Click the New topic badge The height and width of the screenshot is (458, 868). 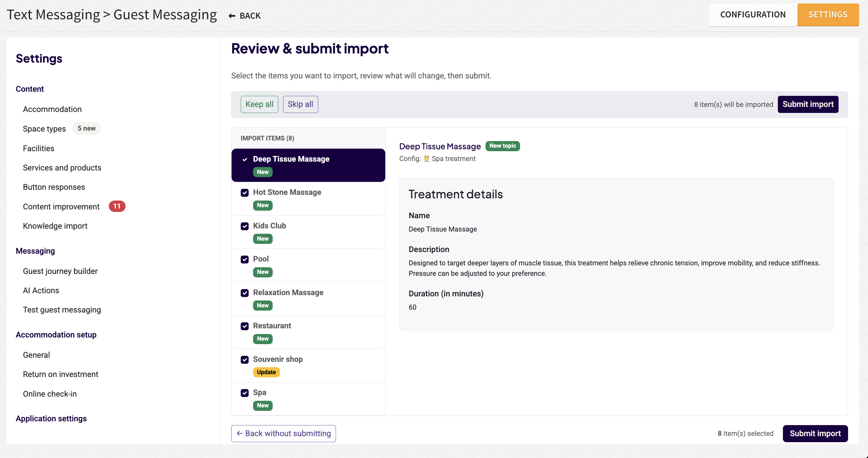[502, 146]
